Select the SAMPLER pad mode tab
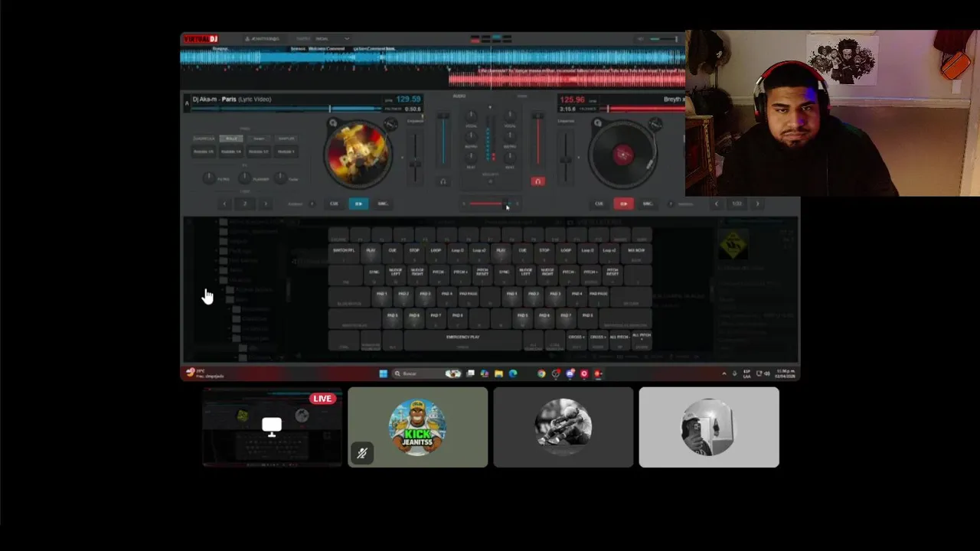Screen dimensions: 980x551 [286, 139]
